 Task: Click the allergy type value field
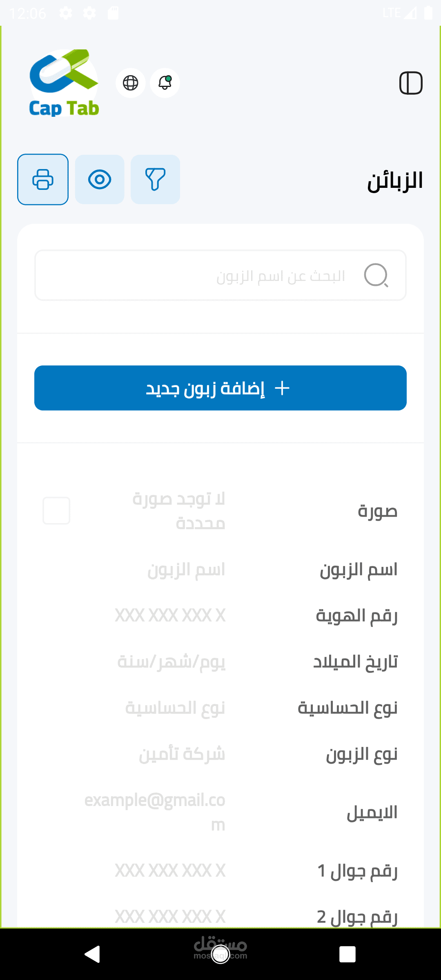(x=176, y=708)
